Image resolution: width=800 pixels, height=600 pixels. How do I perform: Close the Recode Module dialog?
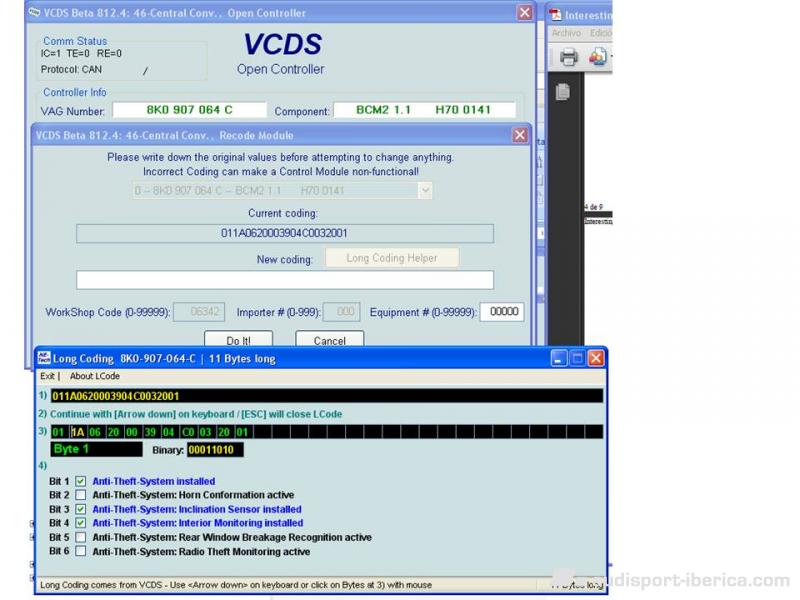pos(520,135)
